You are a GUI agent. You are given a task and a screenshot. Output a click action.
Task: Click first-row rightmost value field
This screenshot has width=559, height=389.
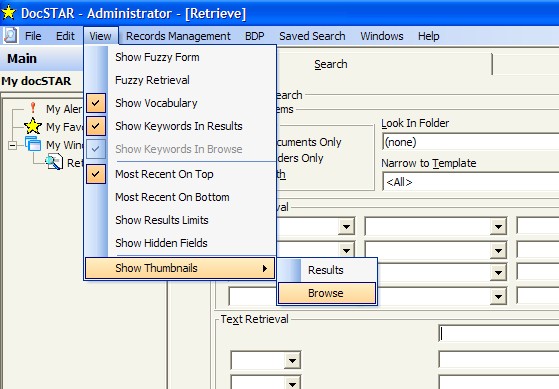click(538, 226)
